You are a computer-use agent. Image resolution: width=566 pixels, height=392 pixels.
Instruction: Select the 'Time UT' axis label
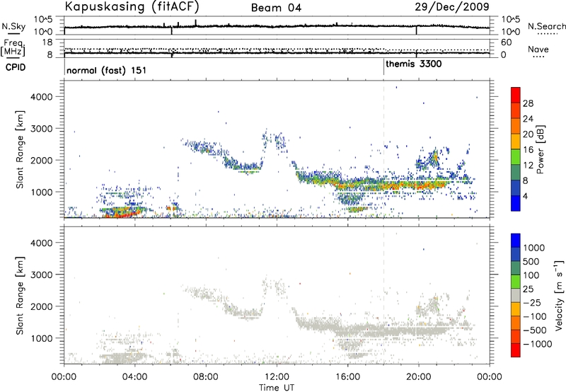(x=277, y=388)
